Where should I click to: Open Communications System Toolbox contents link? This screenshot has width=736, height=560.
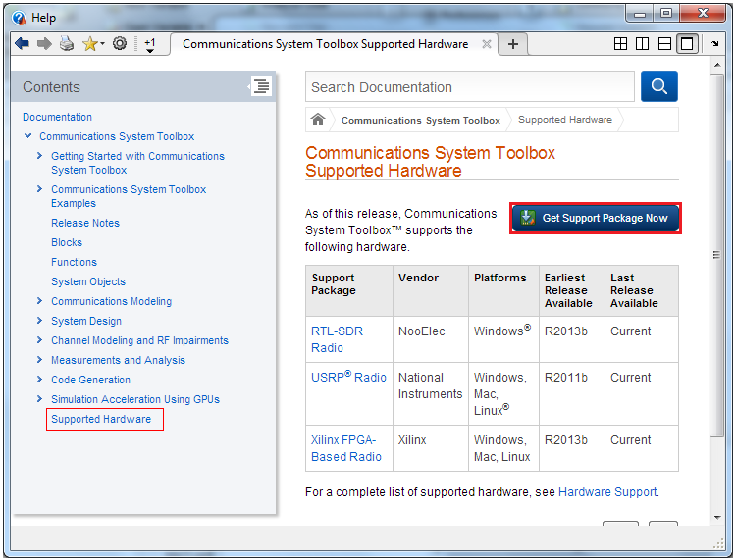pyautogui.click(x=117, y=136)
